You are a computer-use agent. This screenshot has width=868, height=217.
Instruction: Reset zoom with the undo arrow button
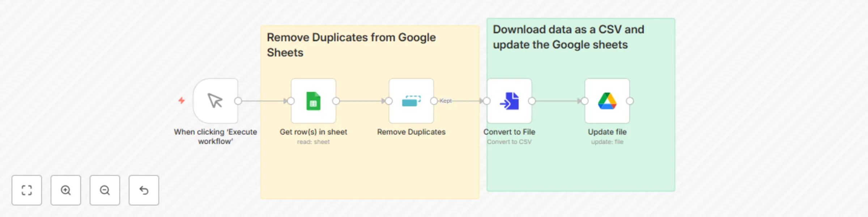144,190
